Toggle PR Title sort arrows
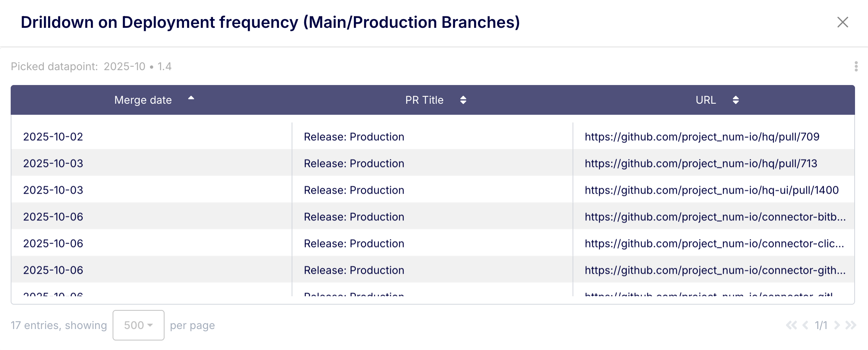Viewport: 868px width, 350px height. pos(463,100)
